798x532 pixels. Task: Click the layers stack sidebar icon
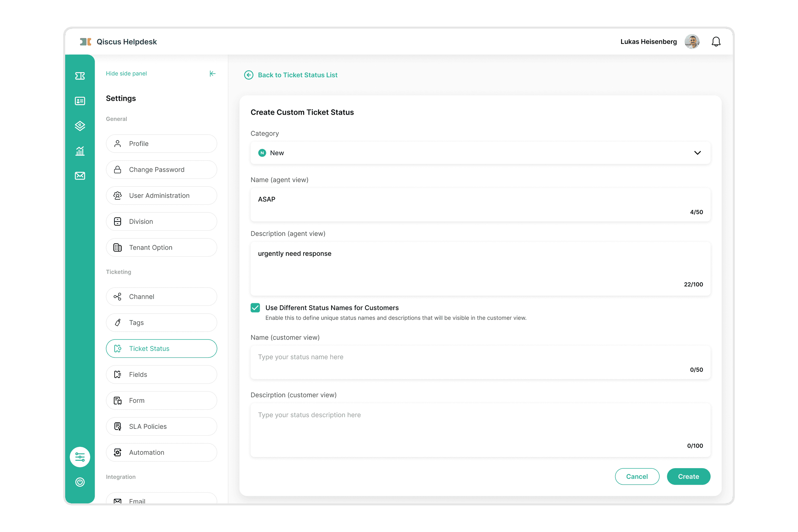coord(80,126)
